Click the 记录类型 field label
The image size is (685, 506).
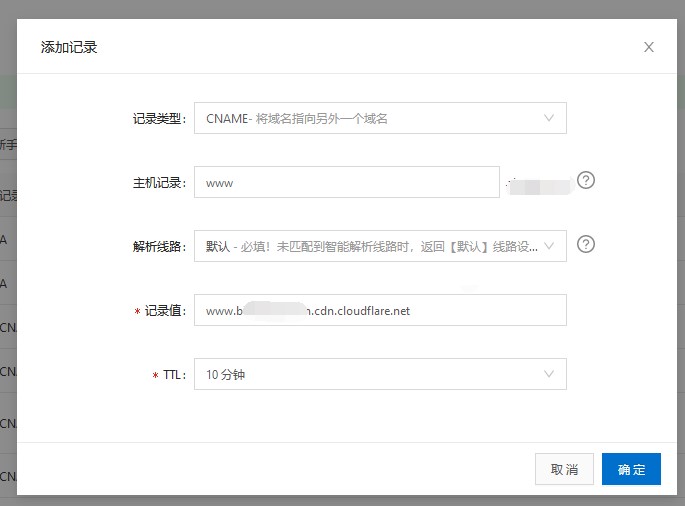pos(159,119)
